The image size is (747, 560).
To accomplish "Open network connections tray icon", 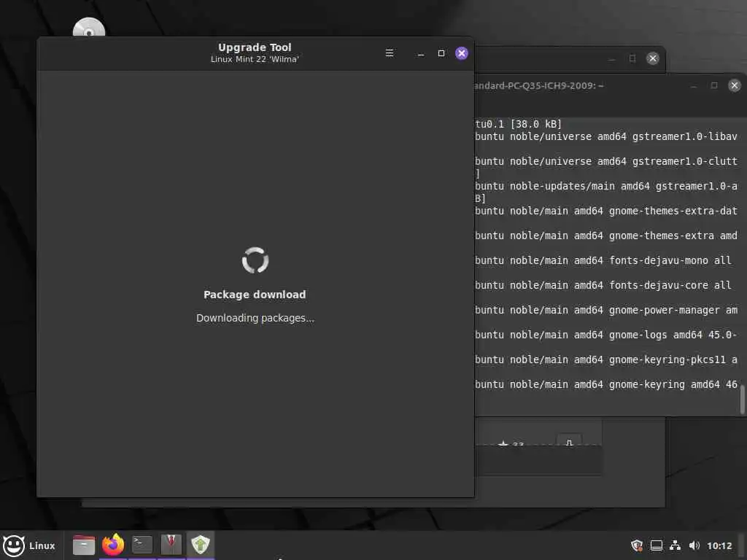I will [x=675, y=545].
